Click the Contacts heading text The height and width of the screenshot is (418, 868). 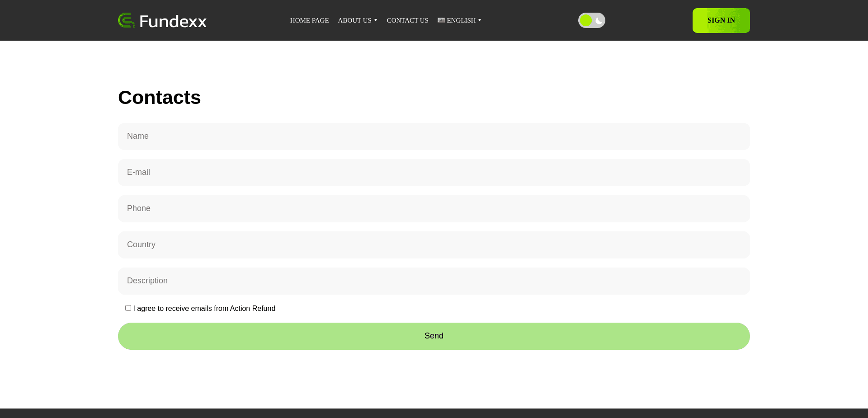click(x=159, y=98)
